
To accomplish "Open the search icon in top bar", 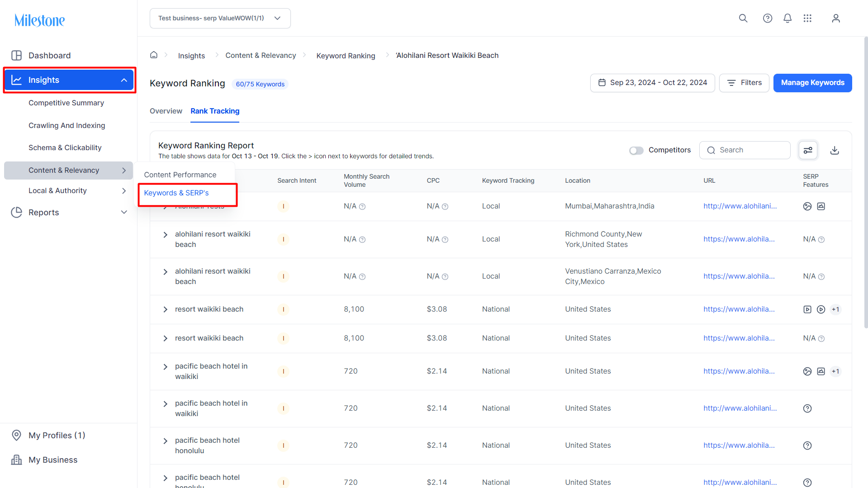I will (743, 18).
